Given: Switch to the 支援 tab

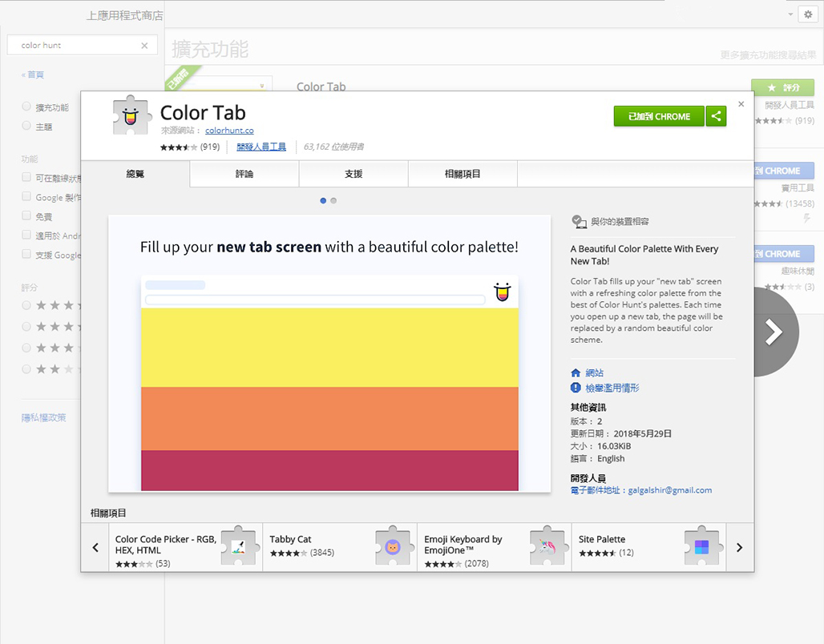Looking at the screenshot, I should [x=353, y=174].
